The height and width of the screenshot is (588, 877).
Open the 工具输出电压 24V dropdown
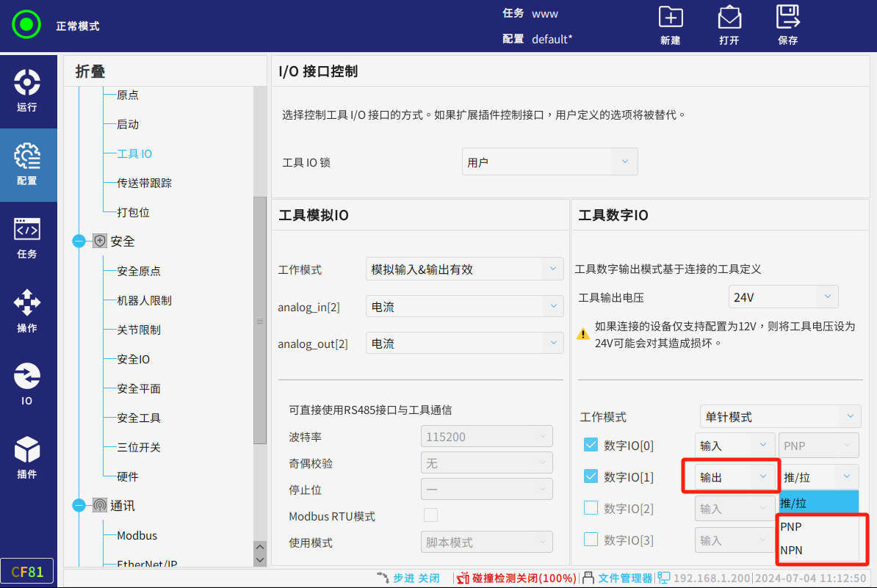783,297
